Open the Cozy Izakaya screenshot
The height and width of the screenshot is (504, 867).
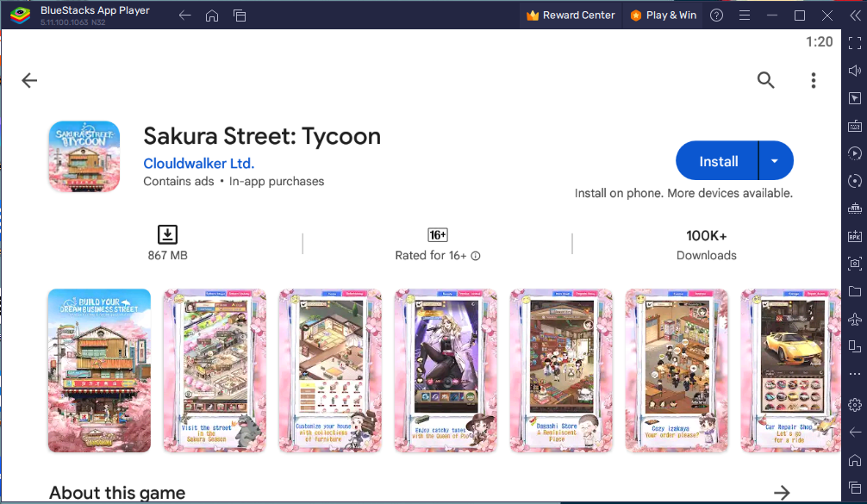(x=677, y=370)
